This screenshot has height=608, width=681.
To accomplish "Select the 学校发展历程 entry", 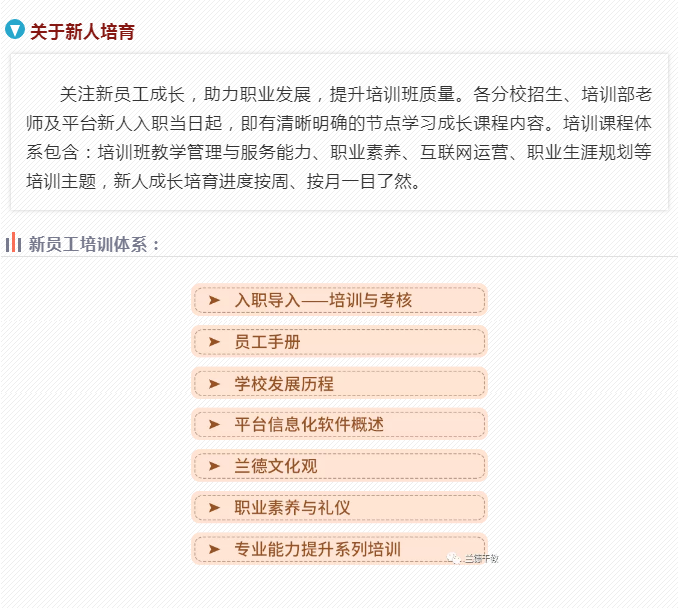I will [x=284, y=383].
